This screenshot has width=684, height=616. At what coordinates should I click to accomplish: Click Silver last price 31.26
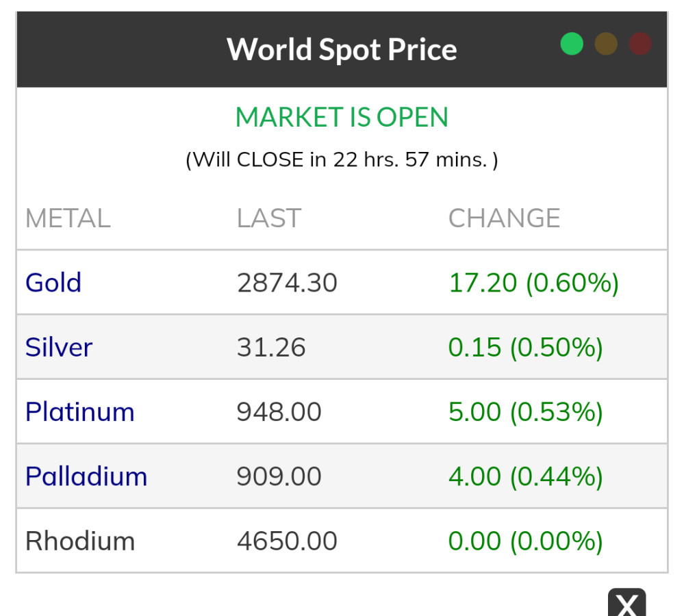271,347
